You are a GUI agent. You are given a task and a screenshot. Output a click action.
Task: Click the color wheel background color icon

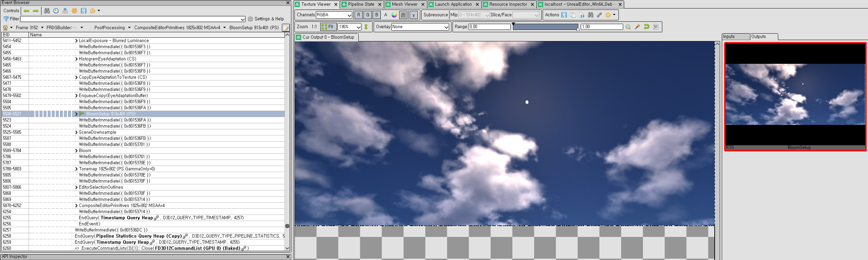tap(394, 15)
